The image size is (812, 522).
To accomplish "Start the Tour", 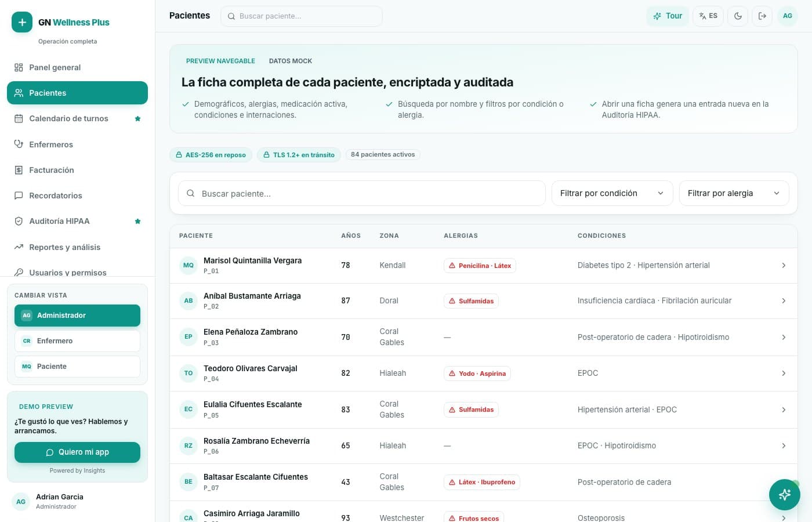I will pyautogui.click(x=668, y=16).
